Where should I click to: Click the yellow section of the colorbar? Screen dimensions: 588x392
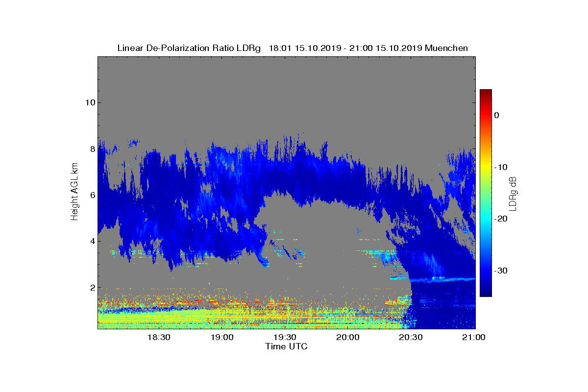[x=486, y=167]
